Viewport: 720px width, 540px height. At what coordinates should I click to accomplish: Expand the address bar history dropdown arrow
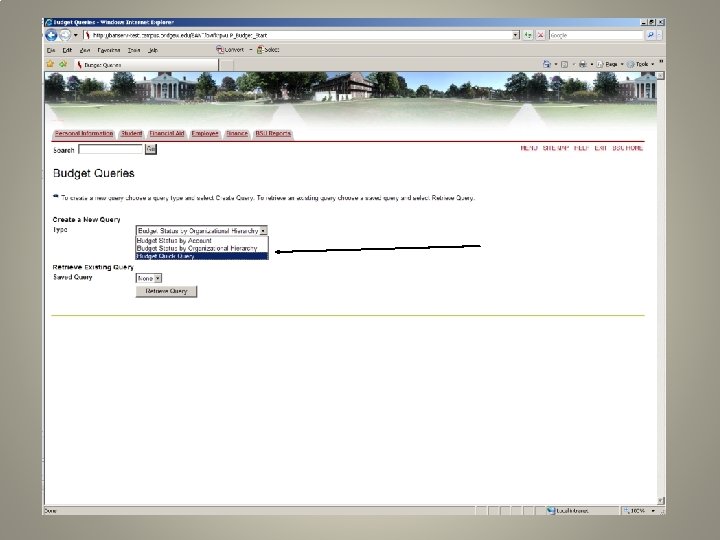click(516, 35)
